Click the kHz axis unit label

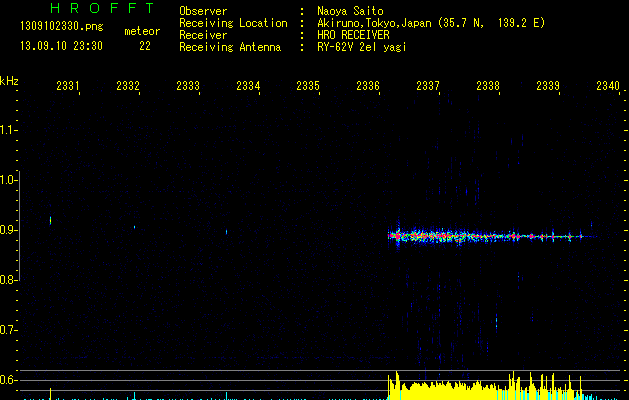[x=9, y=81]
